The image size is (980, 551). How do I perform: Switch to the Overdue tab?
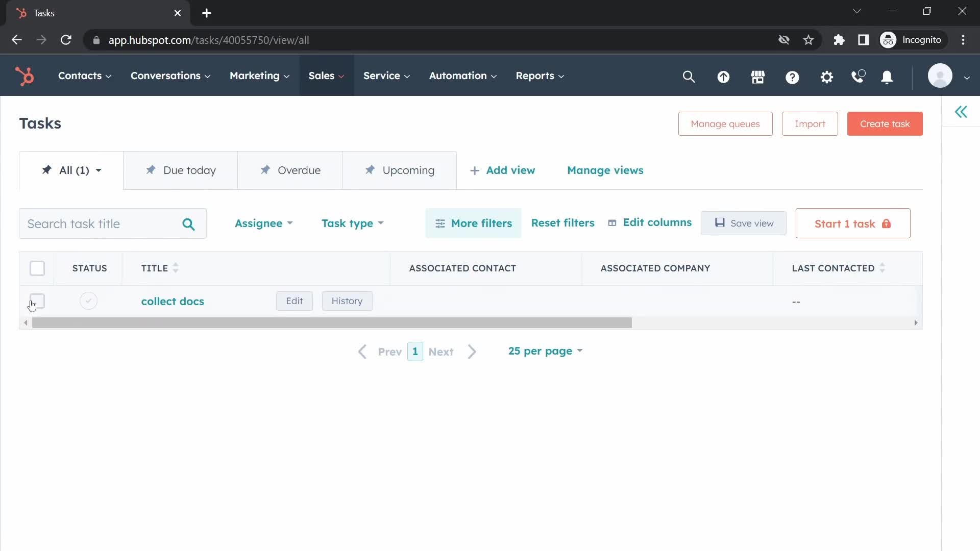(290, 170)
